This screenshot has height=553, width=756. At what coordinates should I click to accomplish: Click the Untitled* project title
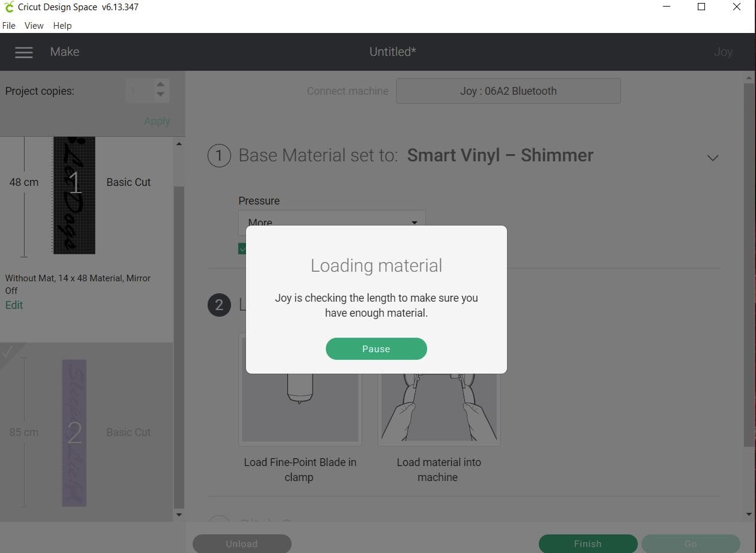(x=393, y=52)
